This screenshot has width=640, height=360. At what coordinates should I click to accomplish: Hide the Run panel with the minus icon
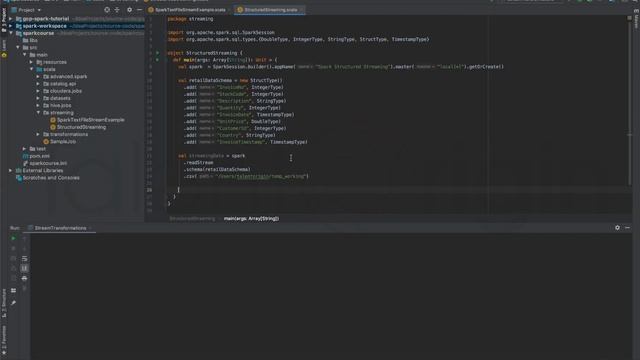tap(627, 228)
